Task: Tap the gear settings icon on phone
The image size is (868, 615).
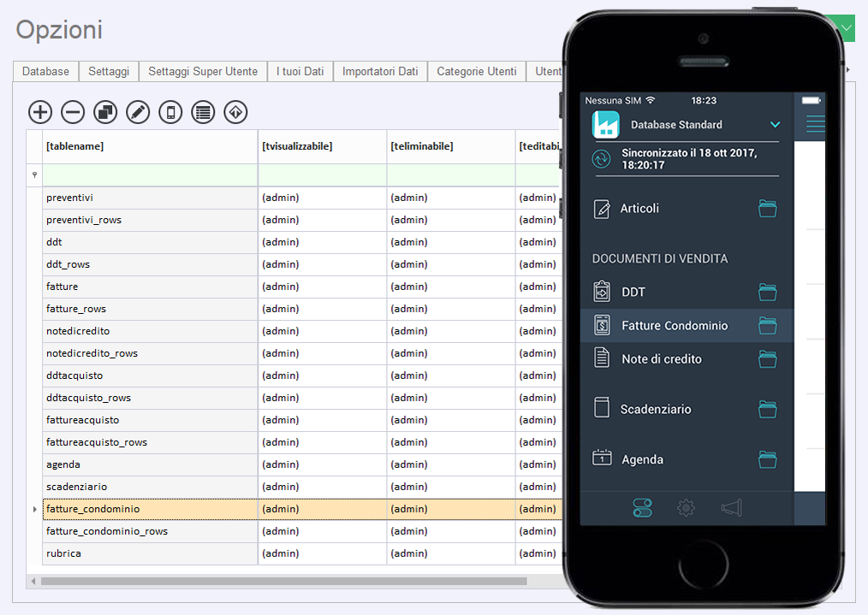Action: [x=686, y=508]
